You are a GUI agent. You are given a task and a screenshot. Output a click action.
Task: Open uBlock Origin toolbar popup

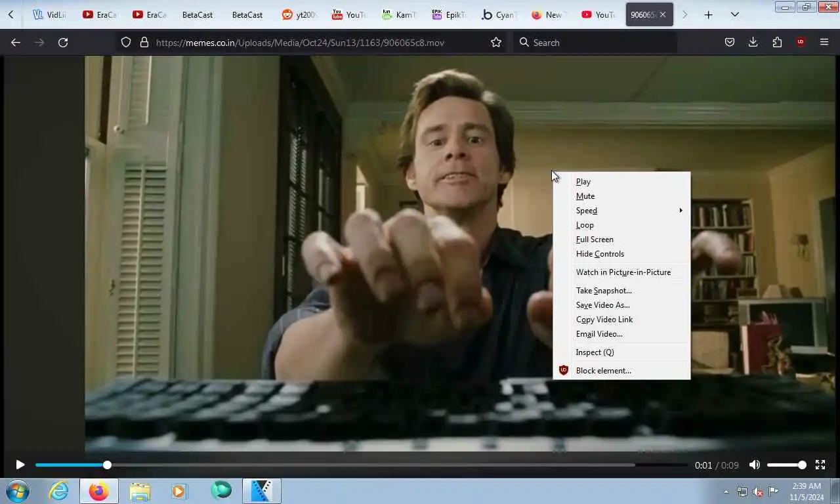point(801,42)
